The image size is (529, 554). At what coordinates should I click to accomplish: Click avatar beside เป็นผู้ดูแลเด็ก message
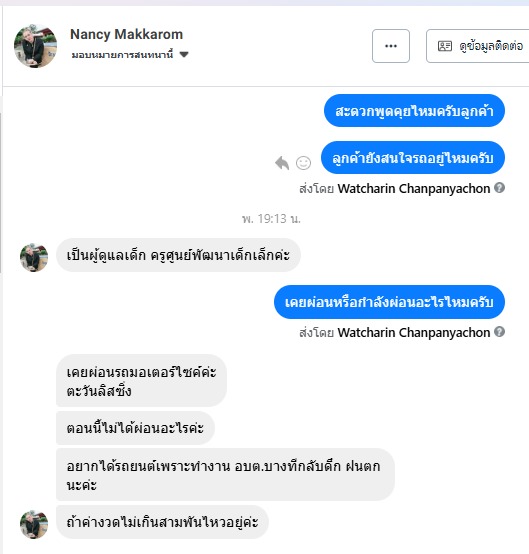pyautogui.click(x=34, y=257)
